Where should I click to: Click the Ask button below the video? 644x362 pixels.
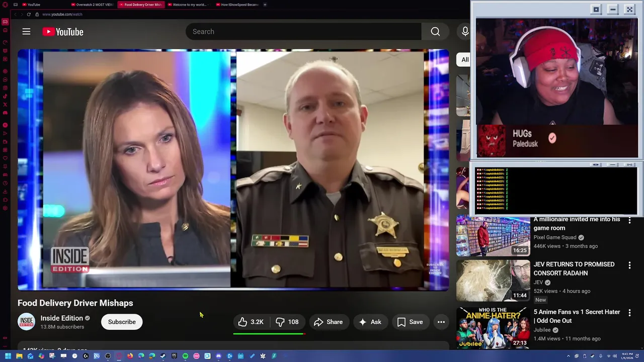pos(370,322)
